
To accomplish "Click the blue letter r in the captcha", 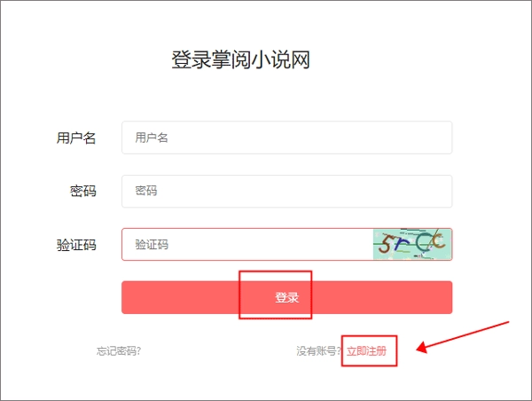I will tap(402, 241).
